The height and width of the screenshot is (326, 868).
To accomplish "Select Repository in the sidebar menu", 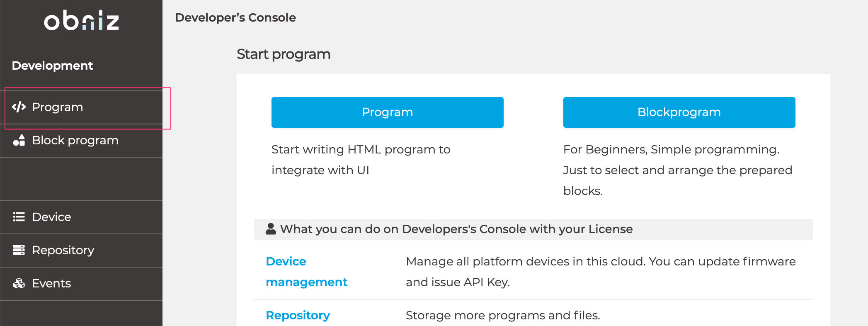I will click(x=63, y=250).
